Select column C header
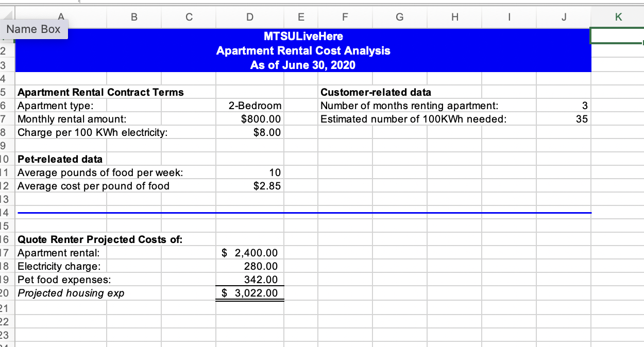 [x=189, y=17]
